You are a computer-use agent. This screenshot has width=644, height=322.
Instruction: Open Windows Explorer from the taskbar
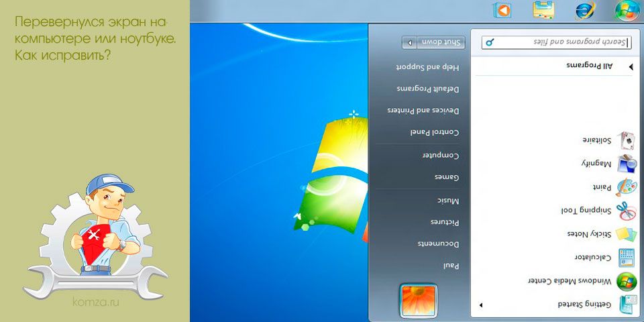(544, 10)
